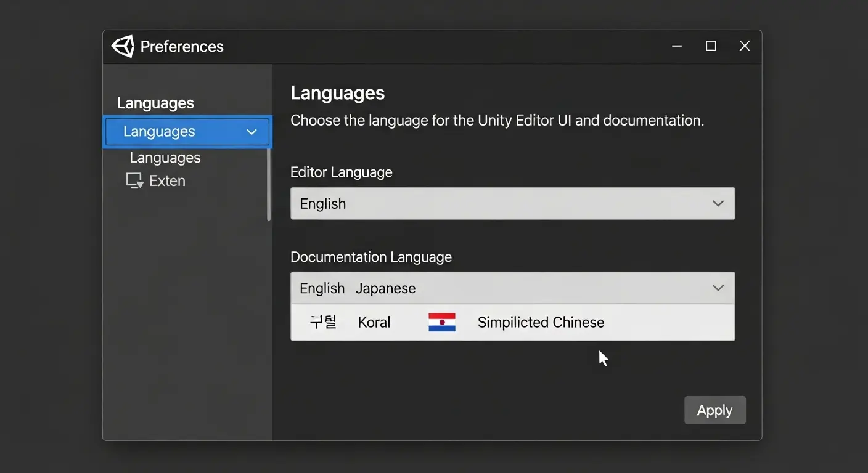This screenshot has height=473, width=868.
Task: Choose Koral from the language list
Action: [374, 321]
